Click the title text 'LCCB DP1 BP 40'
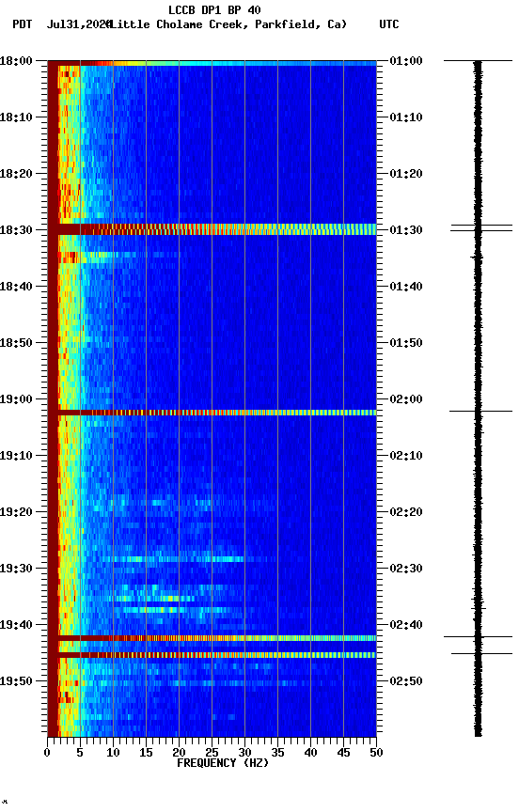The height and width of the screenshot is (812, 519). (214, 9)
